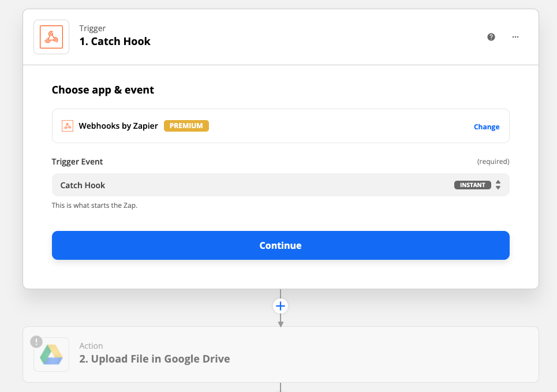Click the up-down arrows on Trigger Event
Viewport: 557px width, 392px height.
click(x=498, y=185)
